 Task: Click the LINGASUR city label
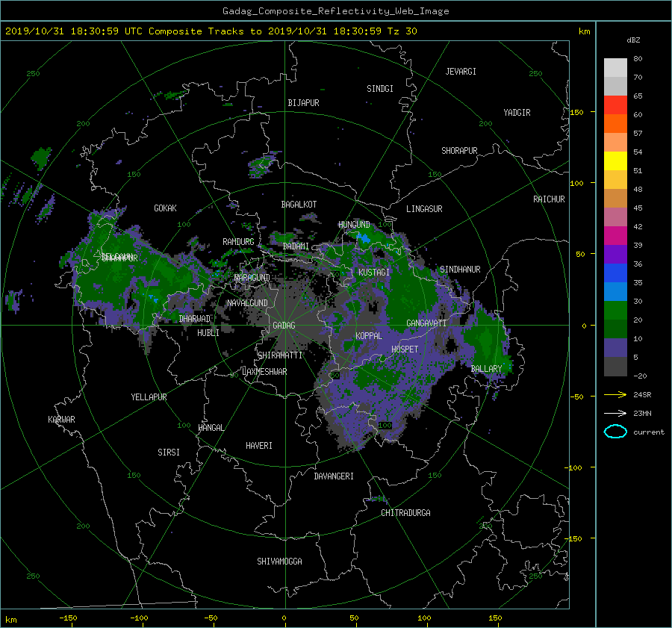coord(424,209)
